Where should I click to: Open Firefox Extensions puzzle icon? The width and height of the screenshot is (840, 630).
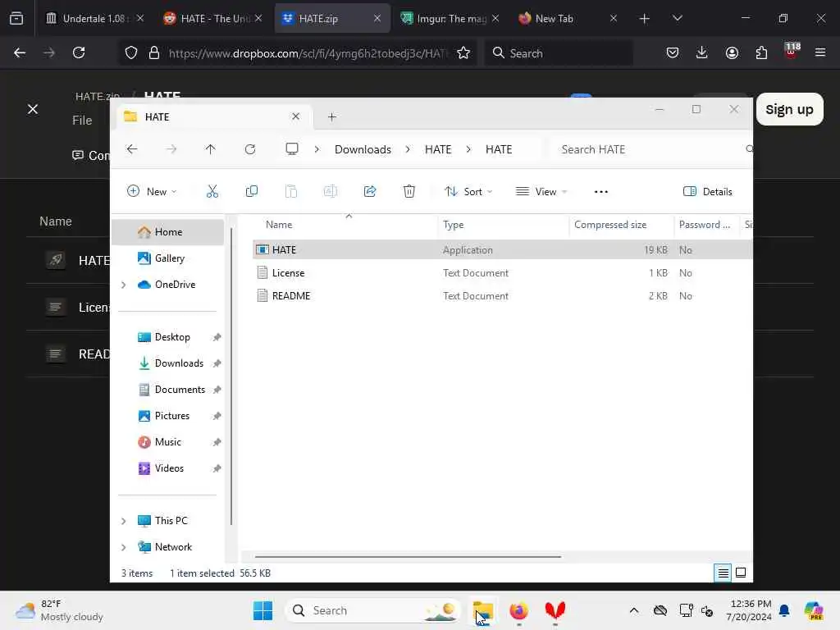pos(761,52)
